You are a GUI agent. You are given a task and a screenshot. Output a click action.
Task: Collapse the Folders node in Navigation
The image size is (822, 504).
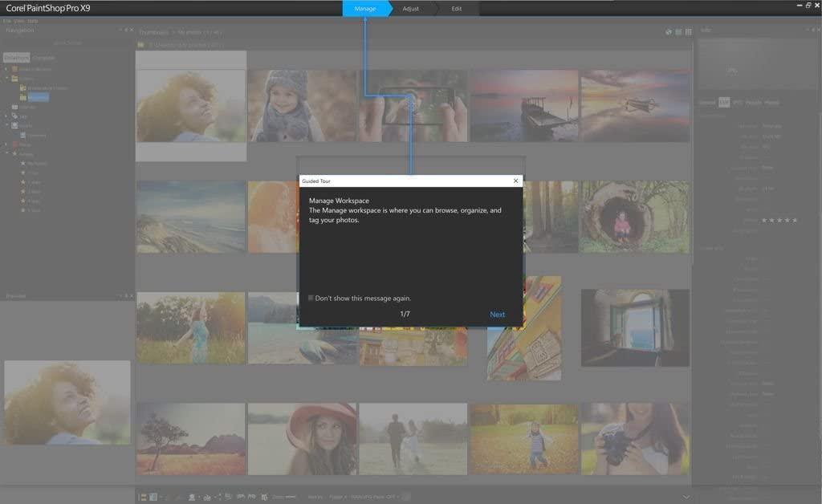[7, 79]
